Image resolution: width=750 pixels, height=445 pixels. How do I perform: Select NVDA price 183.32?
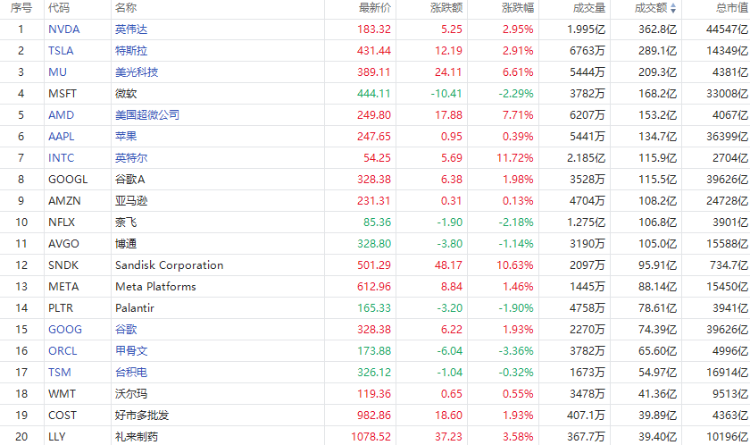374,29
